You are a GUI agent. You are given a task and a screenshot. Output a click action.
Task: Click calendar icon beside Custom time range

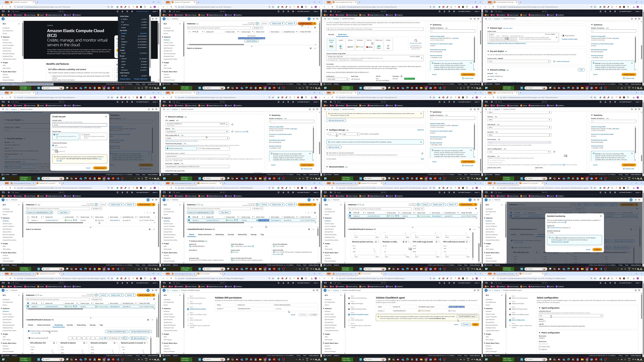point(105,338)
